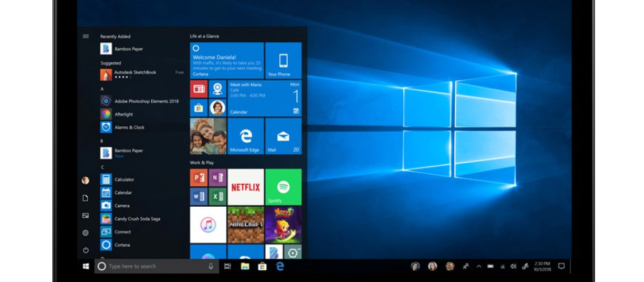644x282 pixels.
Task: Open the Microsoft Store small tile
Action: tap(199, 107)
